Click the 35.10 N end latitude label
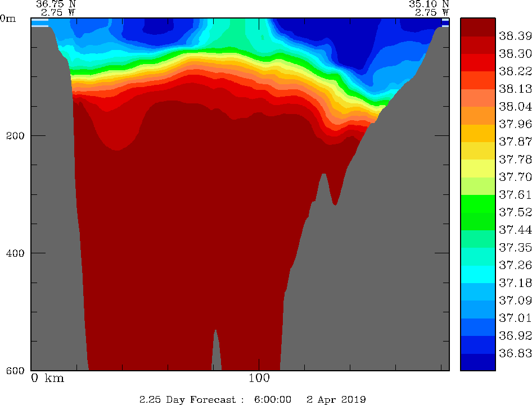Screen dimensions: 532x405 coord(429,4)
